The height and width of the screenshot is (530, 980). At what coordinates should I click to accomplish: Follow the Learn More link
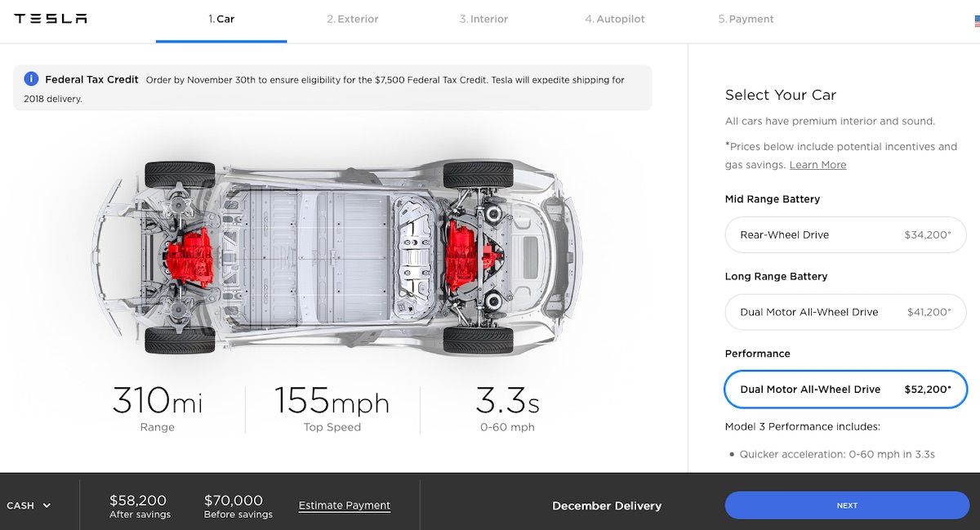[817, 165]
